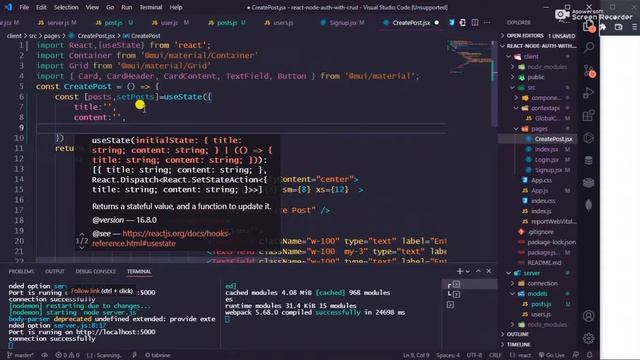Click the feedback icon in status bar
Screen dimensions: 640x360
(x=576, y=355)
